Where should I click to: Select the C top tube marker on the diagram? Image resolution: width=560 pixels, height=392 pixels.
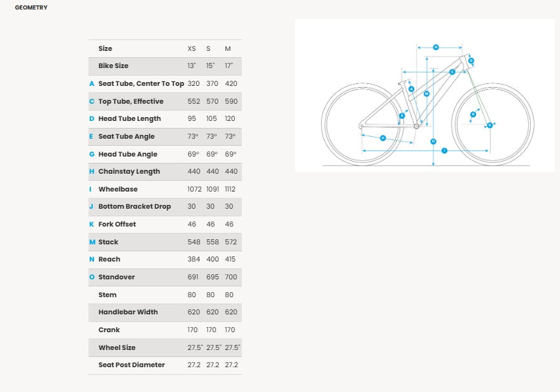[452, 72]
